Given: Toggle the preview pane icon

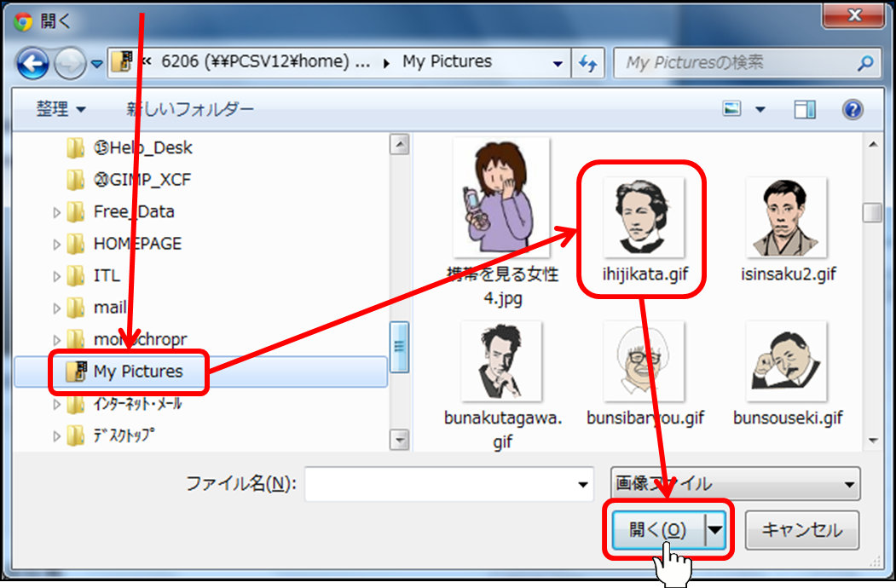Looking at the screenshot, I should tap(804, 110).
